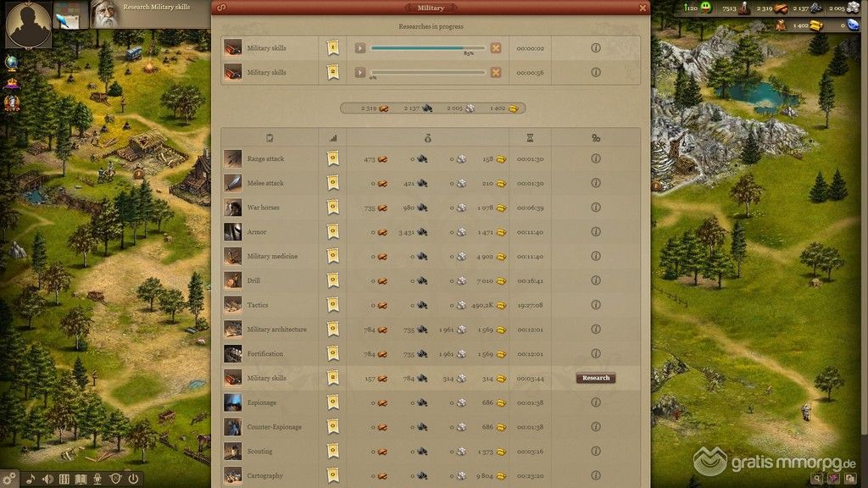This screenshot has height=488, width=868.
Task: Click the power logout icon
Action: (x=133, y=480)
